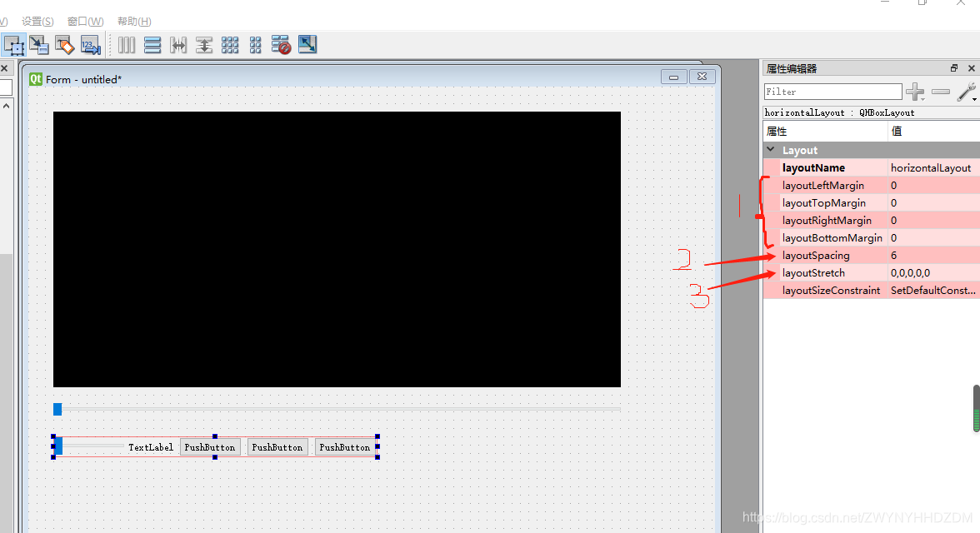Screen dimensions: 980x533
Task: Collapse the Layout property group
Action: point(771,150)
